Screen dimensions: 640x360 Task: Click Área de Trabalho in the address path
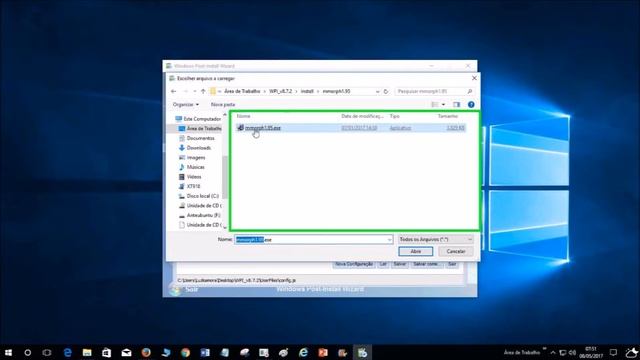point(242,91)
